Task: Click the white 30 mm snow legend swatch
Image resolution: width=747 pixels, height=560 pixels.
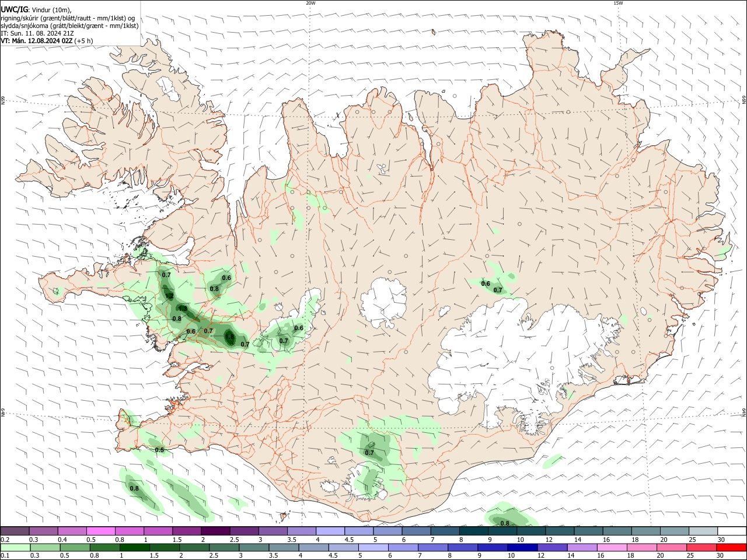Action: [732, 531]
